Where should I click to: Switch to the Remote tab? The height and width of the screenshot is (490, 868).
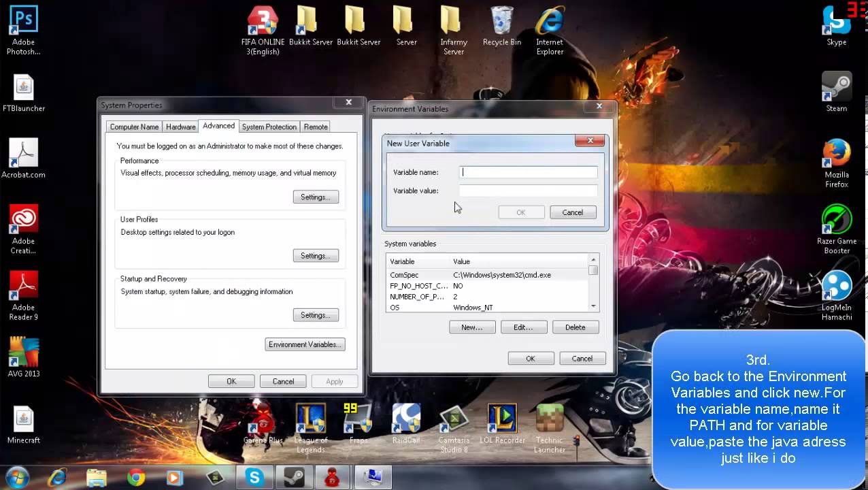pyautogui.click(x=316, y=127)
